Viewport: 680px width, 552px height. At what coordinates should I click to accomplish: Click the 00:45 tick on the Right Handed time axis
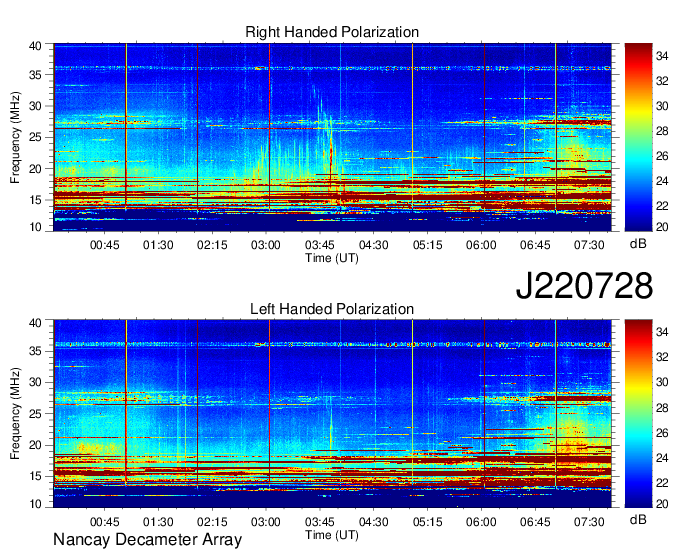coord(105,245)
